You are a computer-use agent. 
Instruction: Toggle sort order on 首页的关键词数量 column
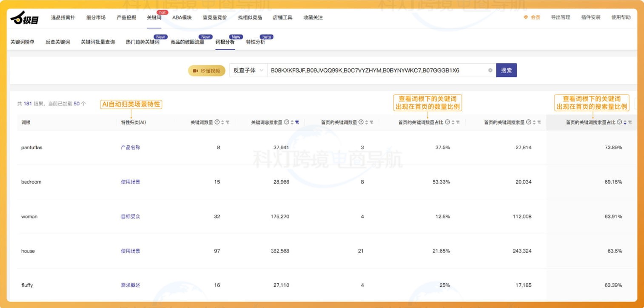pyautogui.click(x=366, y=122)
